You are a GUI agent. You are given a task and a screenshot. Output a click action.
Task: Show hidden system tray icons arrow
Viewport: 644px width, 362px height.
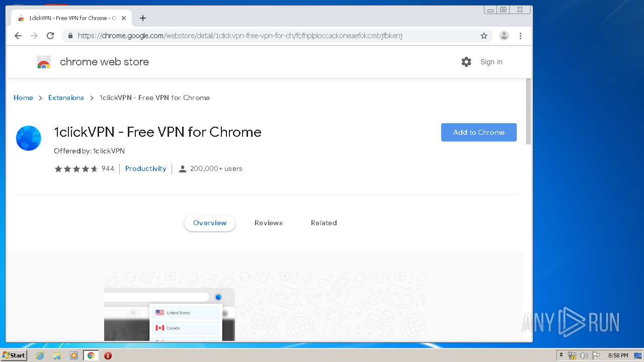click(x=561, y=355)
